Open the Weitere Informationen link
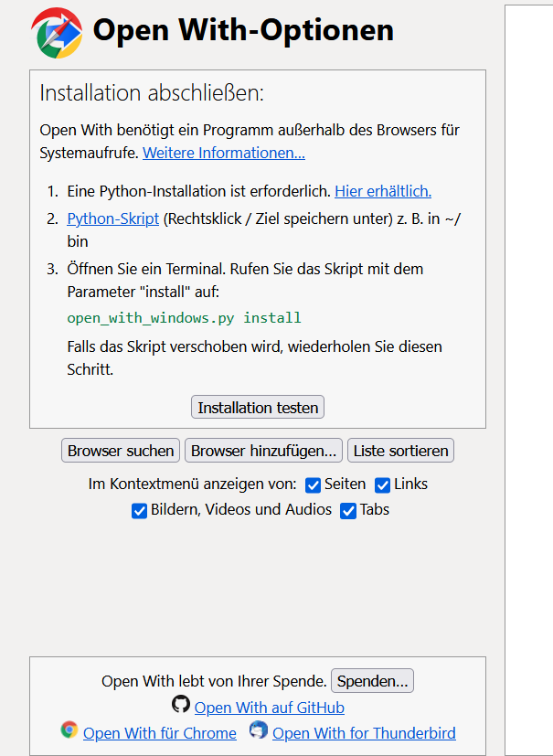Viewport: 553px width, 756px height. coord(224,153)
